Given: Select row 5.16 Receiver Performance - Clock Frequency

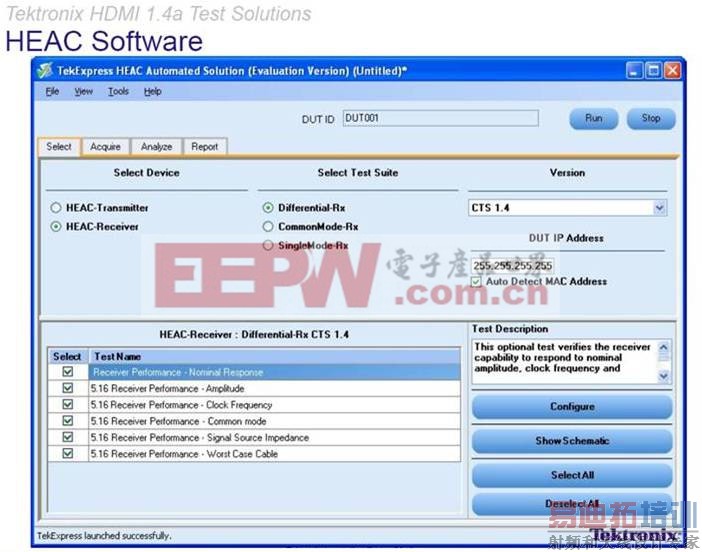Looking at the screenshot, I should click(274, 405).
